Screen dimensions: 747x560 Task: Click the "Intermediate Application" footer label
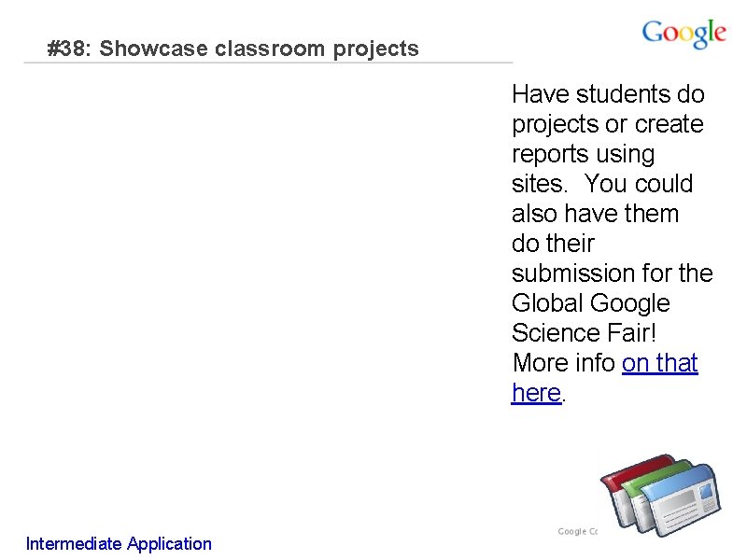119,544
